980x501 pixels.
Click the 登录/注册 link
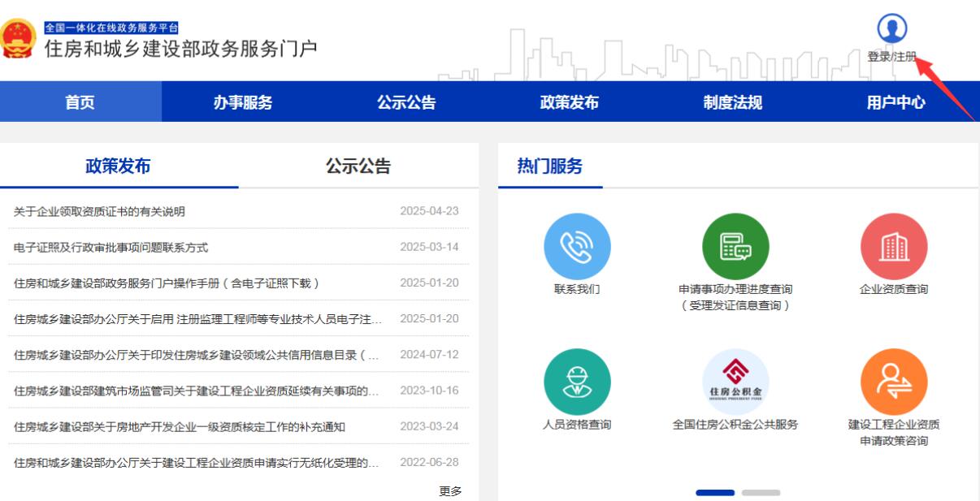[891, 57]
